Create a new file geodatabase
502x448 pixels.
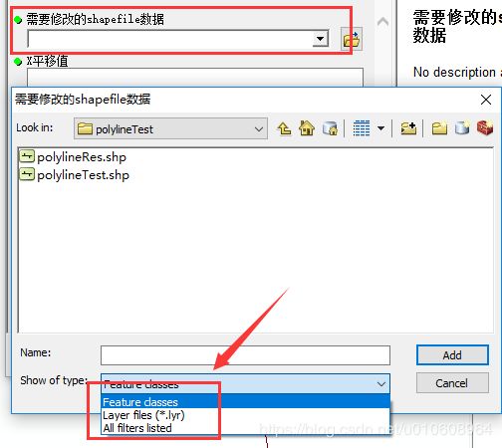[x=462, y=128]
